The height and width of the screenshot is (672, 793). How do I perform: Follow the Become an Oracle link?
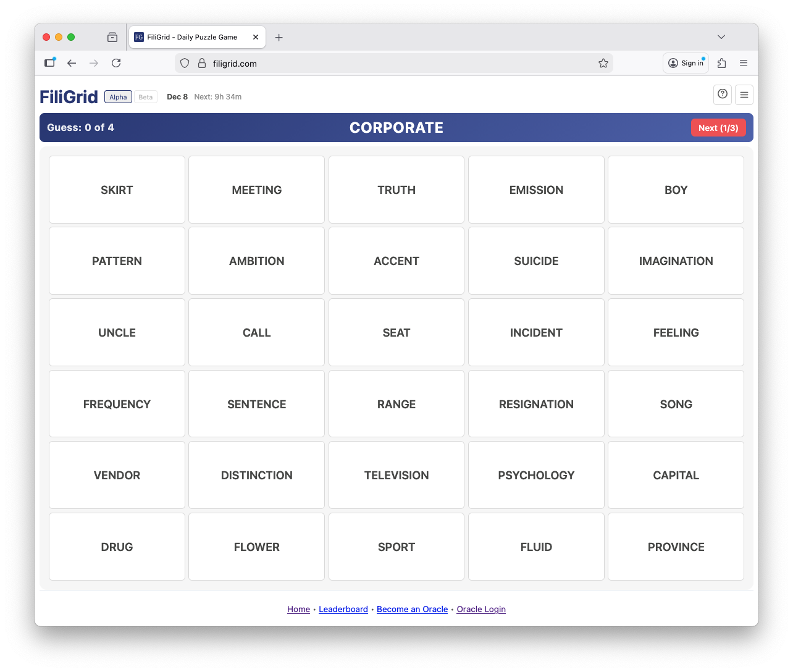click(x=412, y=609)
